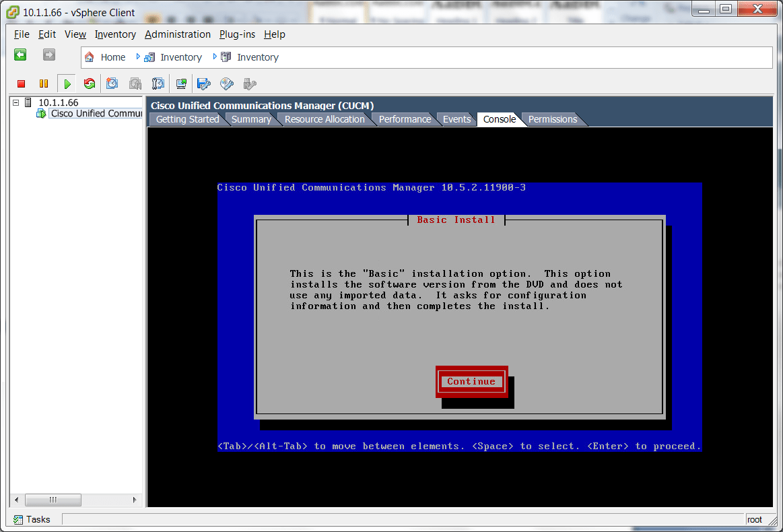Click the root user label in status bar
Screen dimensions: 783x532
point(755,519)
